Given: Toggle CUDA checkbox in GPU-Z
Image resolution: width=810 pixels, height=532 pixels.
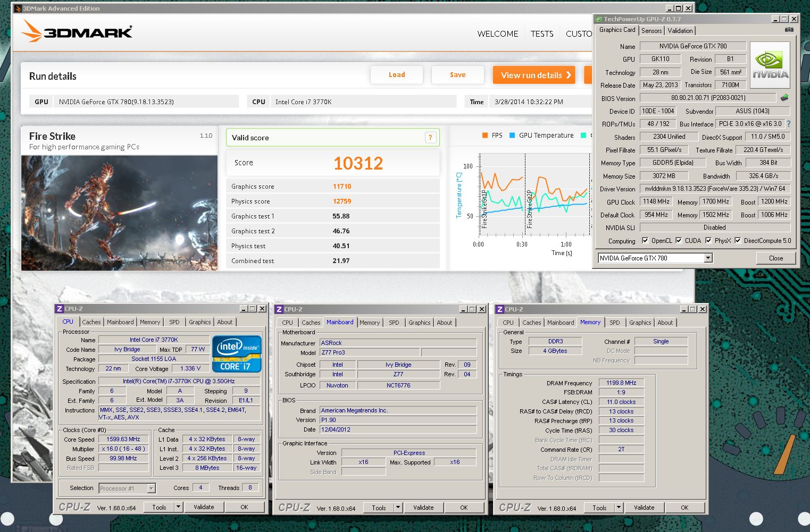Looking at the screenshot, I should click(x=679, y=240).
